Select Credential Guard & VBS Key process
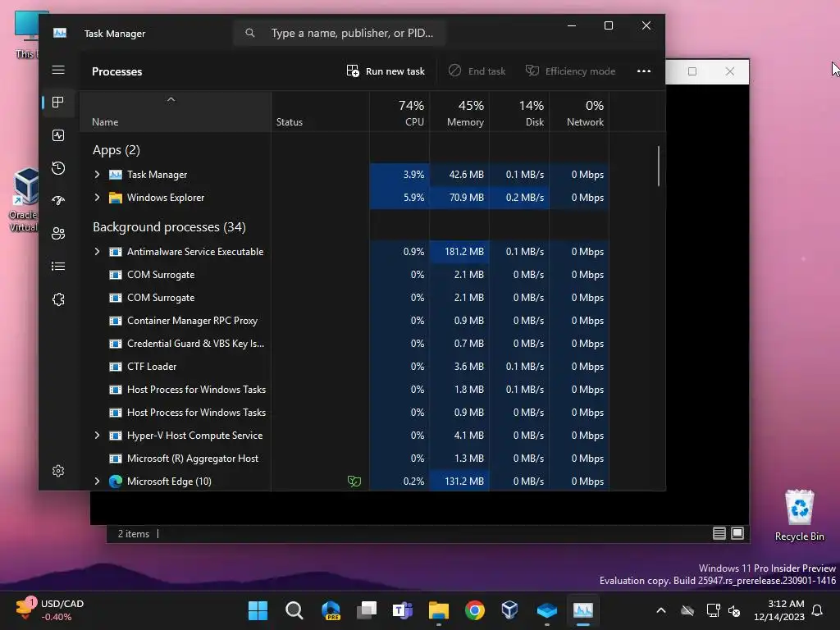Image resolution: width=840 pixels, height=630 pixels. click(x=195, y=344)
